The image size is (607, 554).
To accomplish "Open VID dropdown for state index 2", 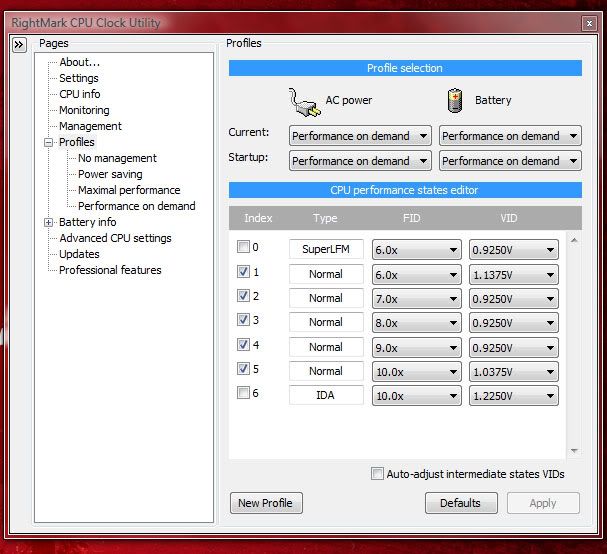I will pyautogui.click(x=514, y=298).
